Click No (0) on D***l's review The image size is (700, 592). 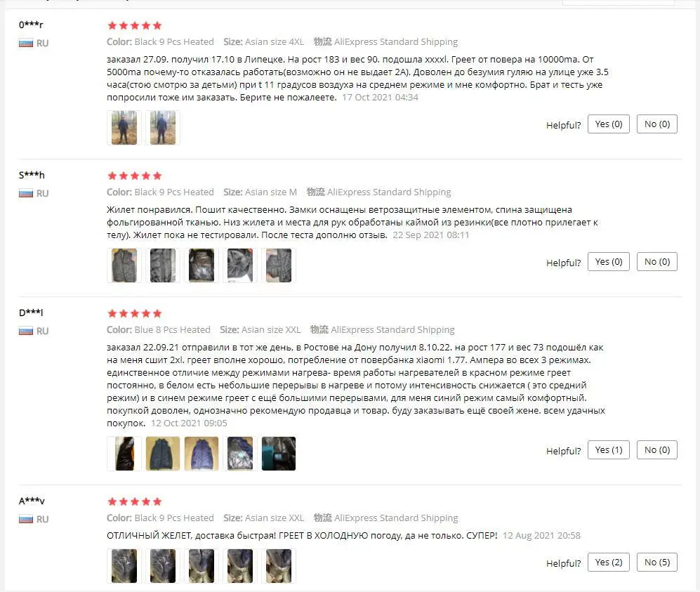pyautogui.click(x=657, y=450)
